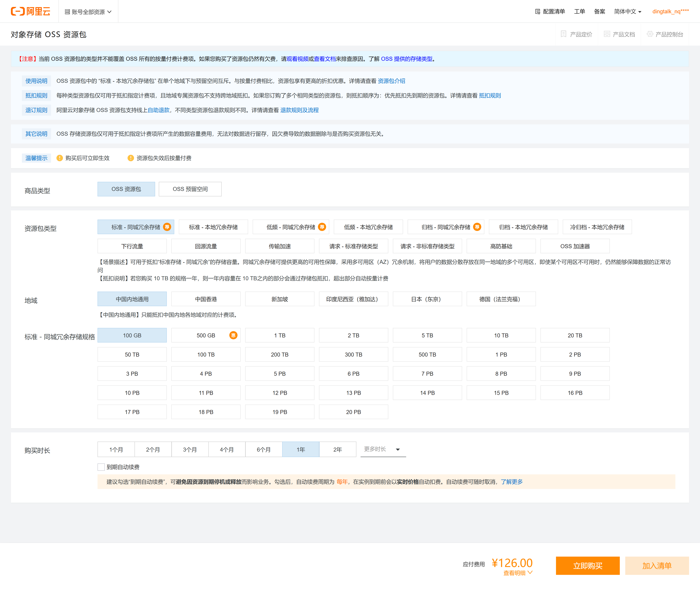Click the 荐 badge on 低频 - 同城冗余存储
The width and height of the screenshot is (700, 589).
point(322,227)
